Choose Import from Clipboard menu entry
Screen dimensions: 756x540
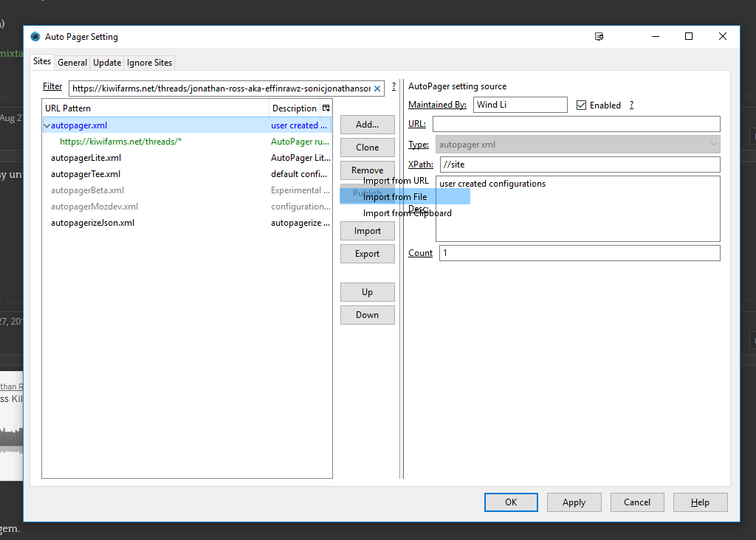click(x=405, y=213)
